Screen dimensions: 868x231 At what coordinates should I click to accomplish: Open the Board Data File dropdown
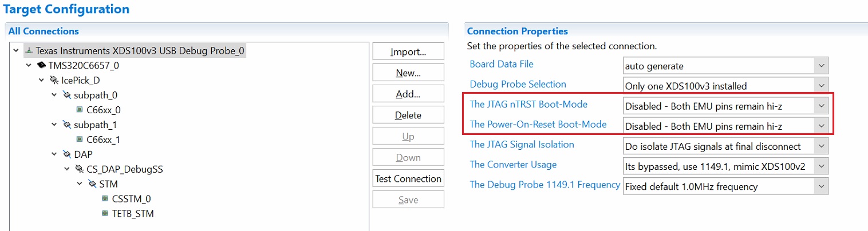pyautogui.click(x=822, y=66)
